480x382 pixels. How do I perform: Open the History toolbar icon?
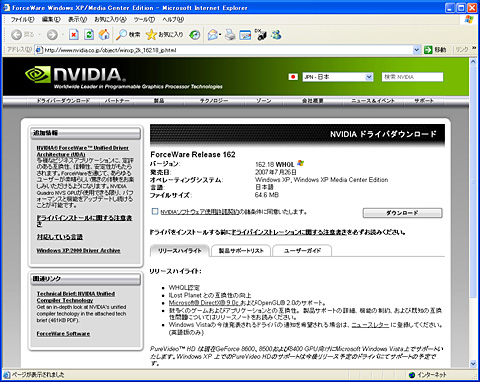tap(195, 34)
